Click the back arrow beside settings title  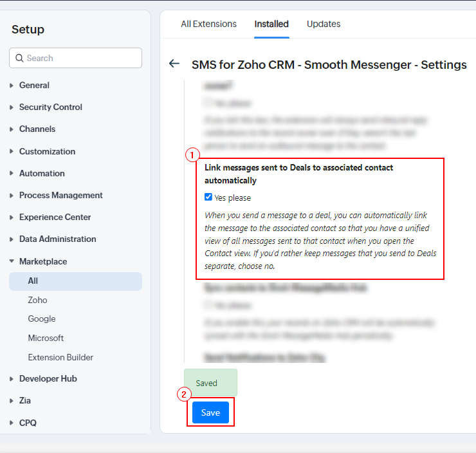[174, 64]
